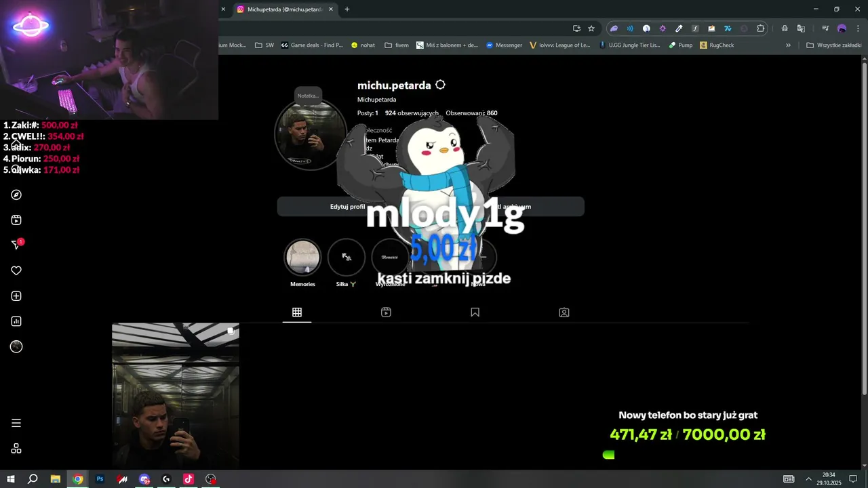Screen dimensions: 868x488
Task: Bookmark this page with star icon
Action: point(591,28)
